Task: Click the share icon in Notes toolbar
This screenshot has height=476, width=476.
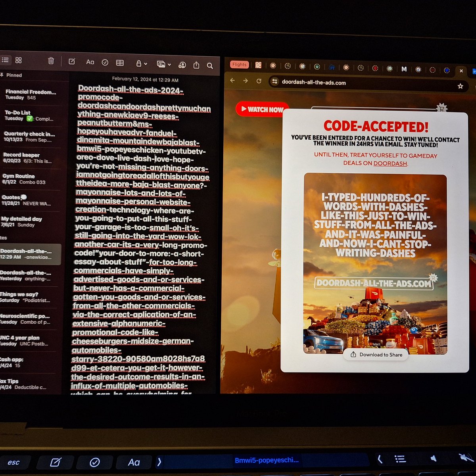Action: 196,65
